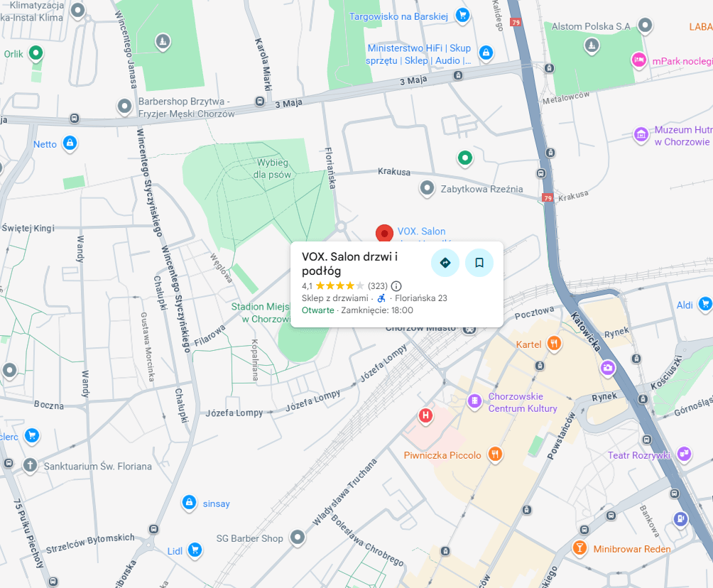Open the hospital H marker
Screen dimensions: 713x588
pos(425,415)
